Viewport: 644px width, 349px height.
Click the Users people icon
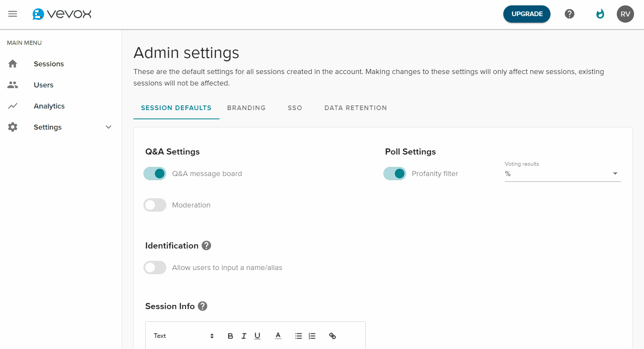click(13, 85)
